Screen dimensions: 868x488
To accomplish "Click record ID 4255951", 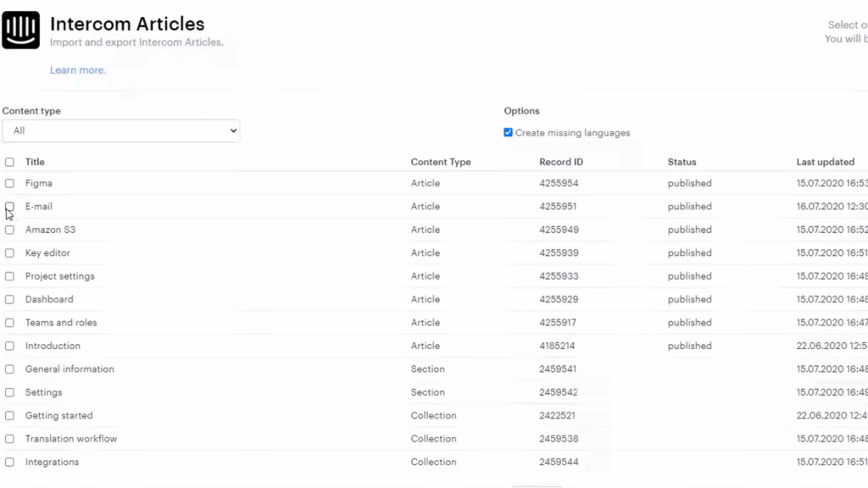I will [x=558, y=207].
